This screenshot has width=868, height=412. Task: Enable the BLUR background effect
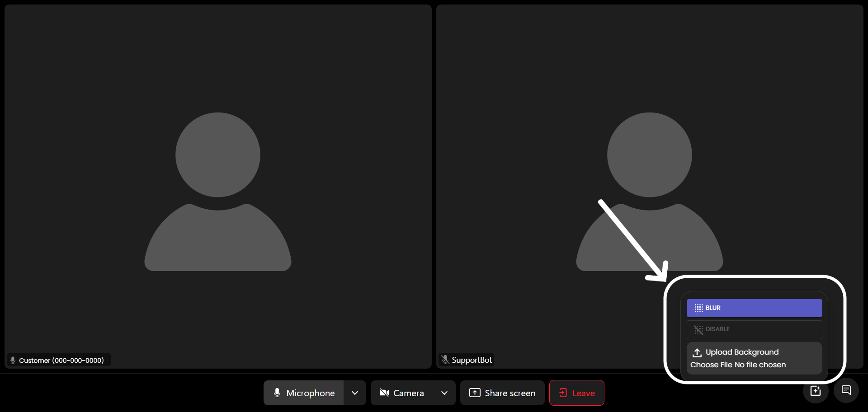[x=754, y=308]
